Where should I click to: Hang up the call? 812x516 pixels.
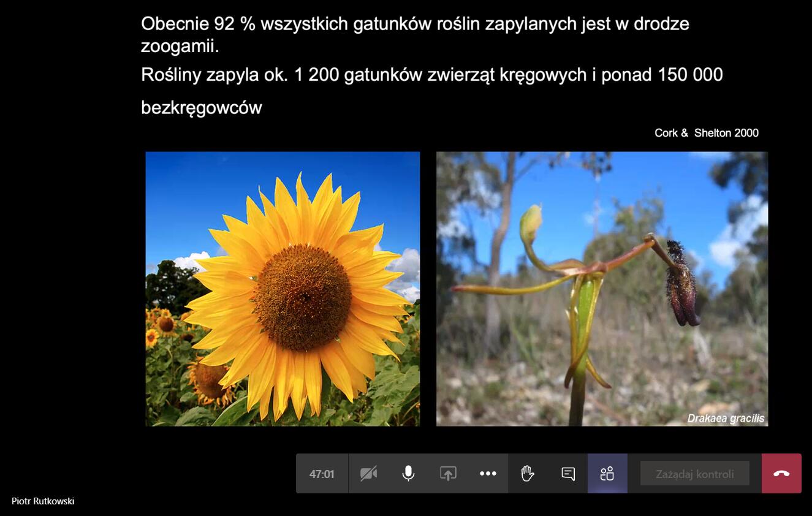(x=781, y=474)
